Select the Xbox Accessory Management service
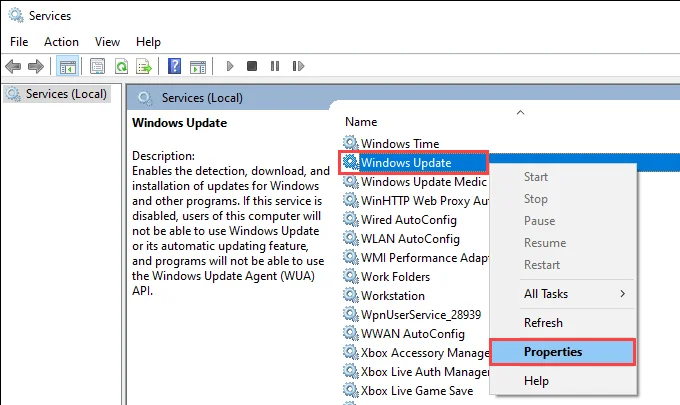The image size is (680, 405). 425,353
